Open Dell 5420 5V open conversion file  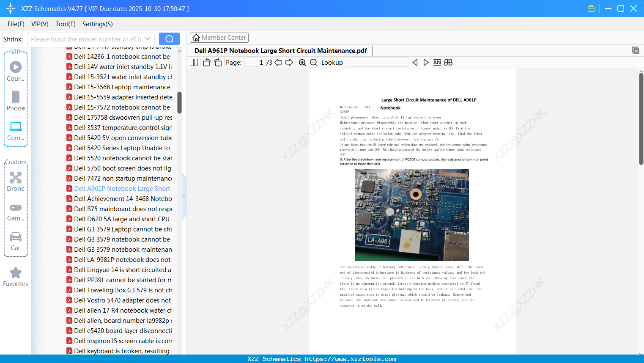point(119,138)
